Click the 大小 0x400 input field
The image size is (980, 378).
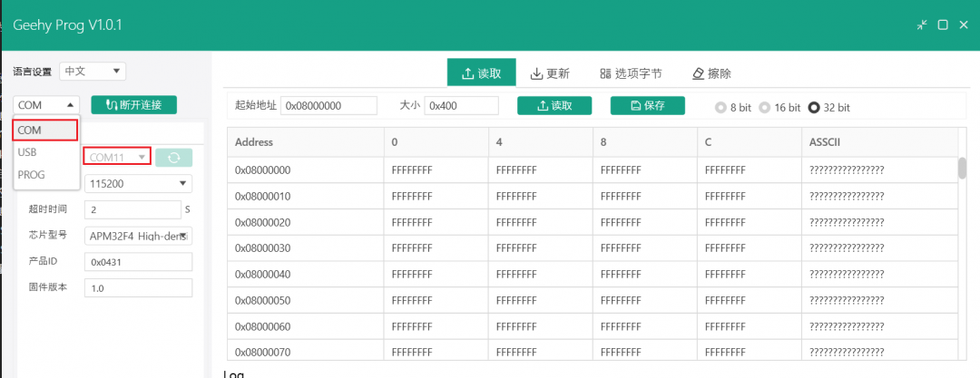(x=461, y=105)
